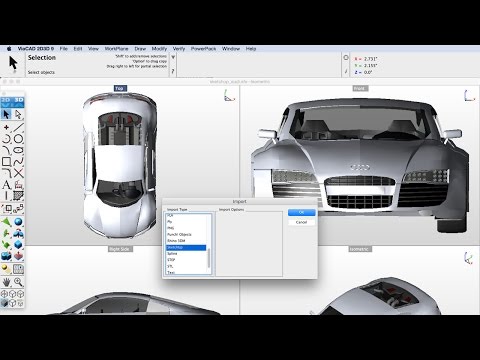Select the Conic curve tool
Screen dimensions: 480x360
pos(6,150)
